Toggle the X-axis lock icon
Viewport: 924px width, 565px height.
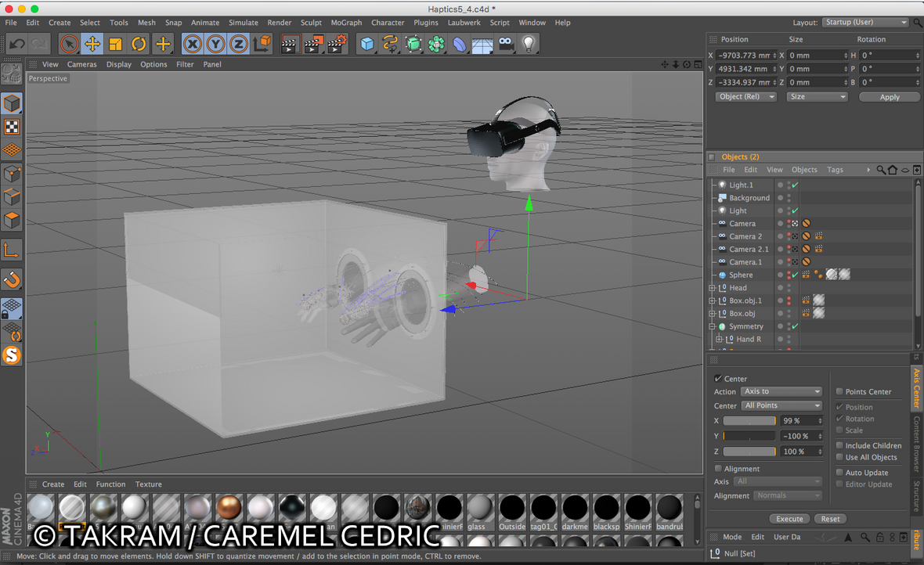(192, 44)
